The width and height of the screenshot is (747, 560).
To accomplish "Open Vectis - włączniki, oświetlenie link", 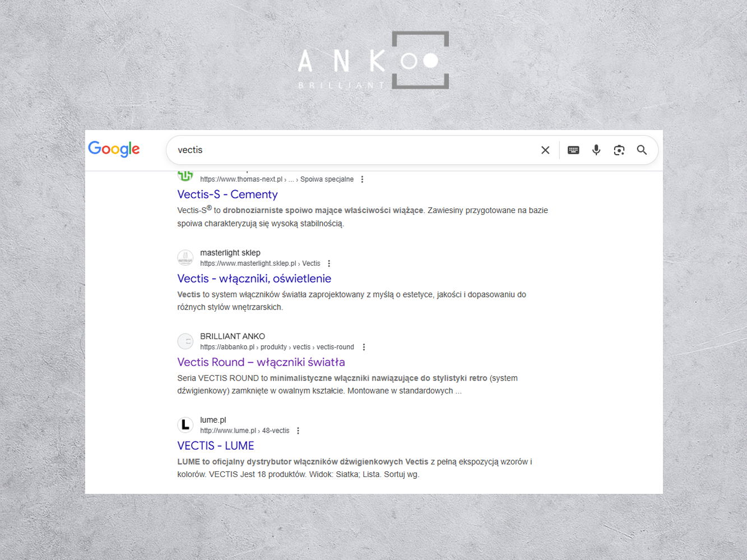I will (x=254, y=279).
